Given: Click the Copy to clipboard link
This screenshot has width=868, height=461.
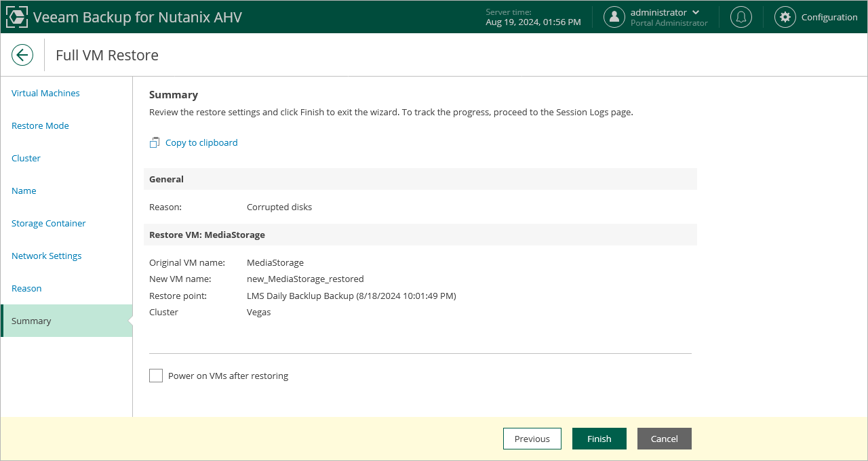Looking at the screenshot, I should click(x=201, y=142).
